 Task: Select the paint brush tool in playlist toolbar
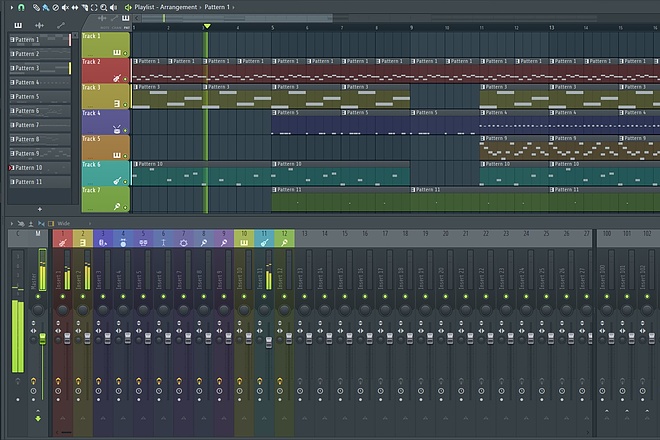[45, 7]
